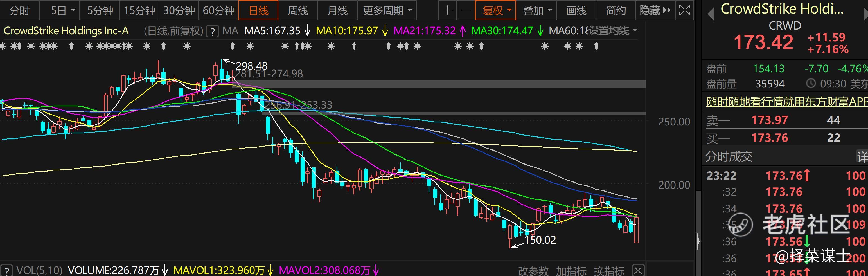Click 加指标 to add indicator
The image size is (868, 276).
571,271
